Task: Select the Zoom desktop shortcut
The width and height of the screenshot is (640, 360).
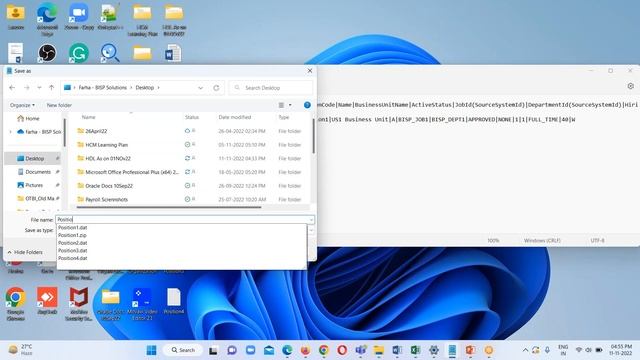Action: click(79, 17)
